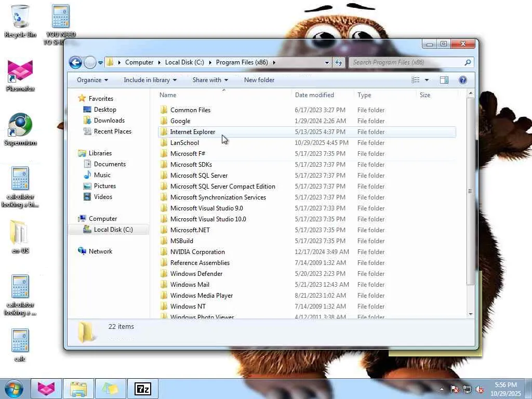Sort by the Type column header
Screen dimensions: 532x399
coord(385,95)
